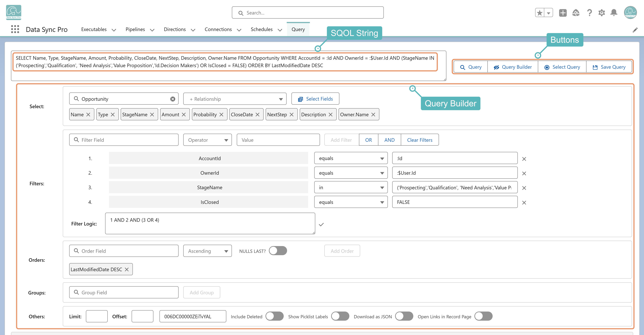Open Setup gear icon
This screenshot has width=644, height=335.
601,13
